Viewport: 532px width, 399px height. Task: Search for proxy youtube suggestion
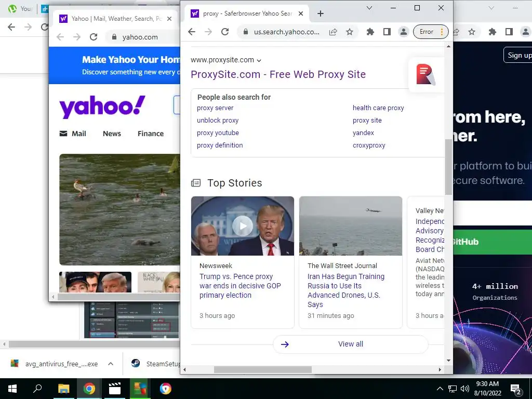click(218, 133)
